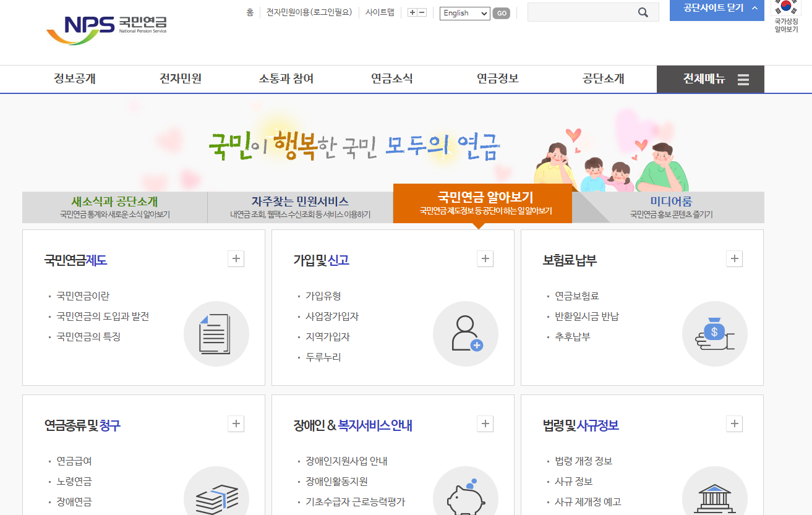Click the hamburger icon in 전체메뉴
812x515 pixels.
tap(743, 80)
